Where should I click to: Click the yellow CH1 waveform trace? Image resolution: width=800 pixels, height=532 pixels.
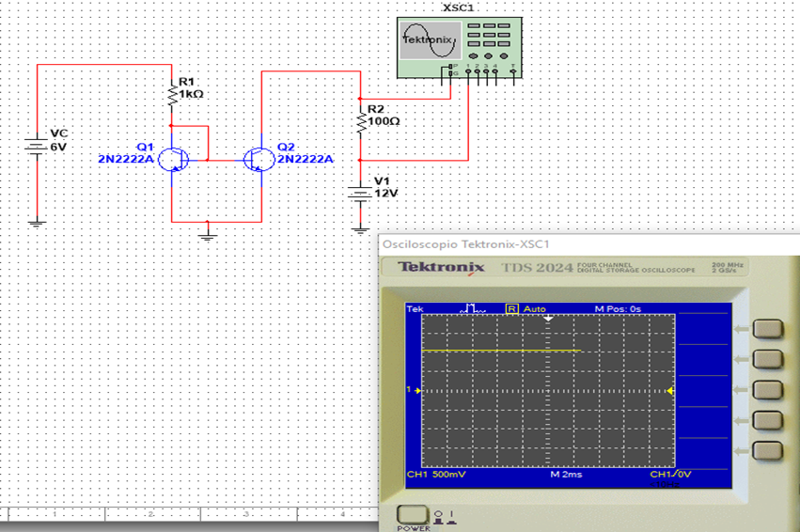(x=501, y=351)
